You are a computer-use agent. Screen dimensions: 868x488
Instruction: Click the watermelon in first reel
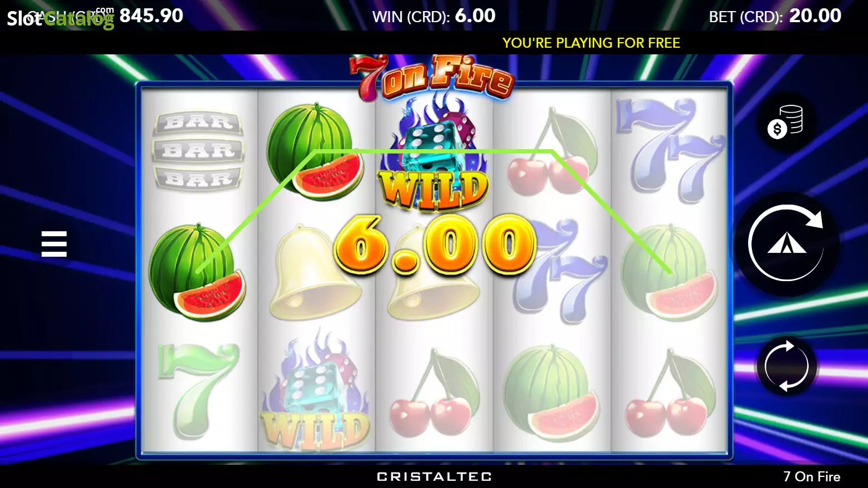pyautogui.click(x=198, y=272)
